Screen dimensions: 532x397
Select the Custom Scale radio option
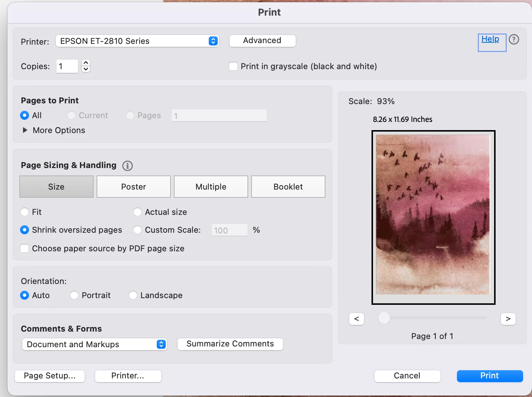click(x=137, y=230)
